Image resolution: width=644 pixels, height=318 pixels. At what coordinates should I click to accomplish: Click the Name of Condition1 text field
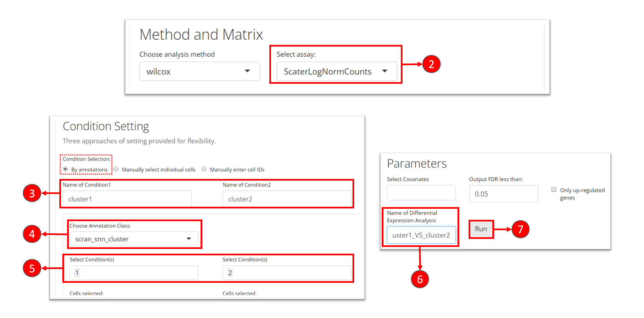click(x=127, y=199)
